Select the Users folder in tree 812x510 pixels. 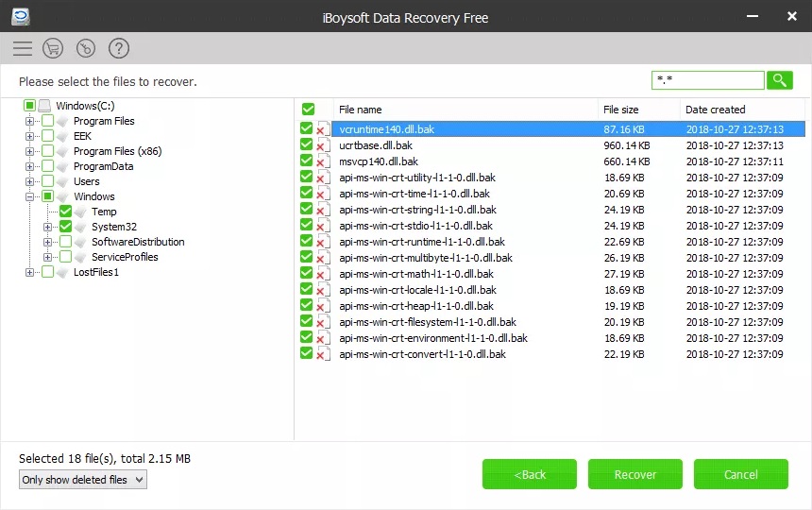point(87,181)
